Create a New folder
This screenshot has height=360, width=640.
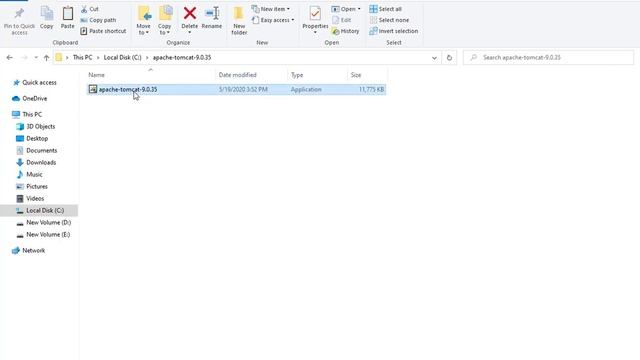[239, 20]
